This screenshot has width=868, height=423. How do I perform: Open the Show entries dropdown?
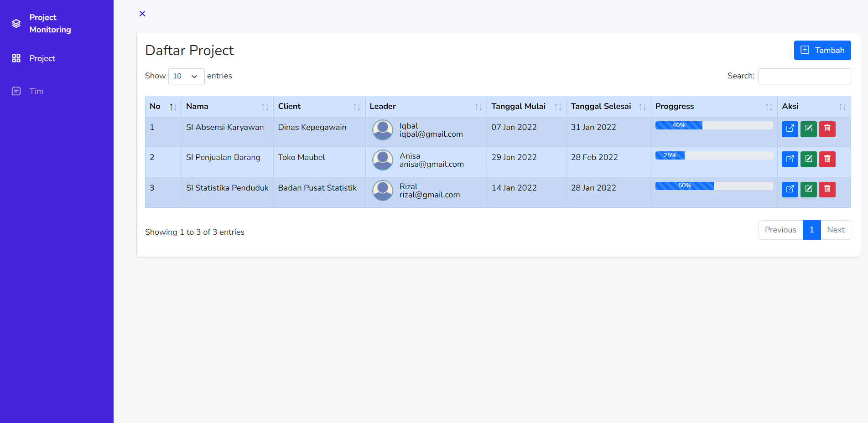186,76
